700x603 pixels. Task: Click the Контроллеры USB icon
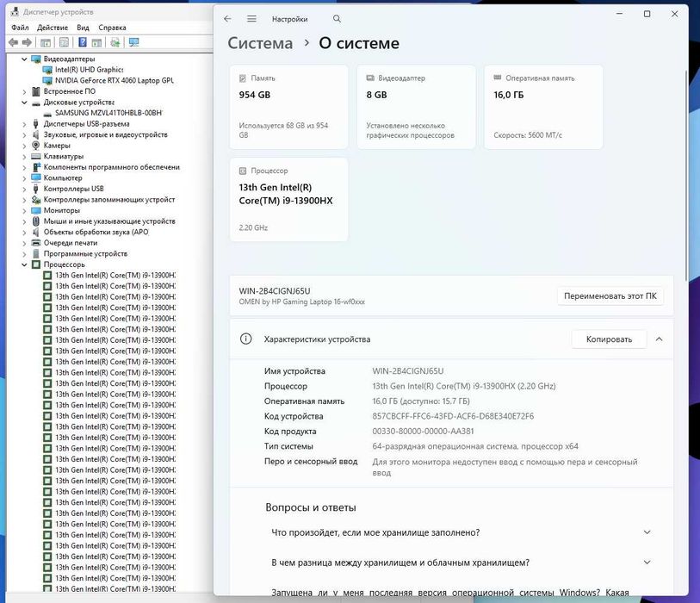(36, 189)
